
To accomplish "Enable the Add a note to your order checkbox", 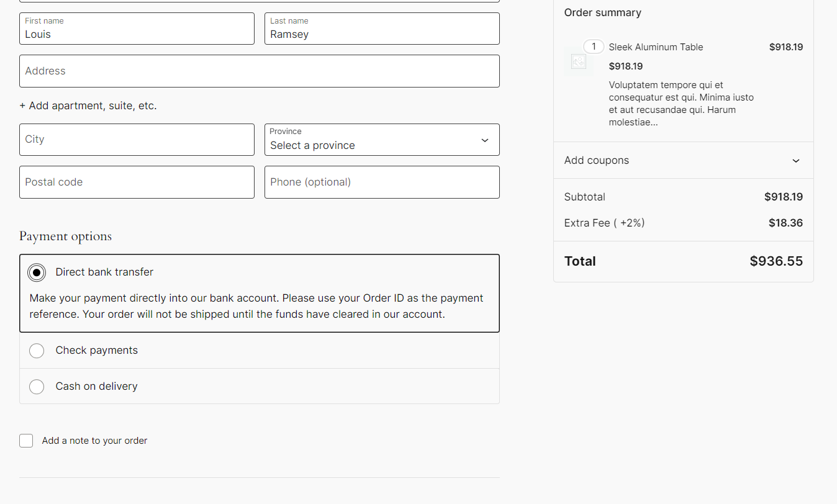I will tap(26, 441).
